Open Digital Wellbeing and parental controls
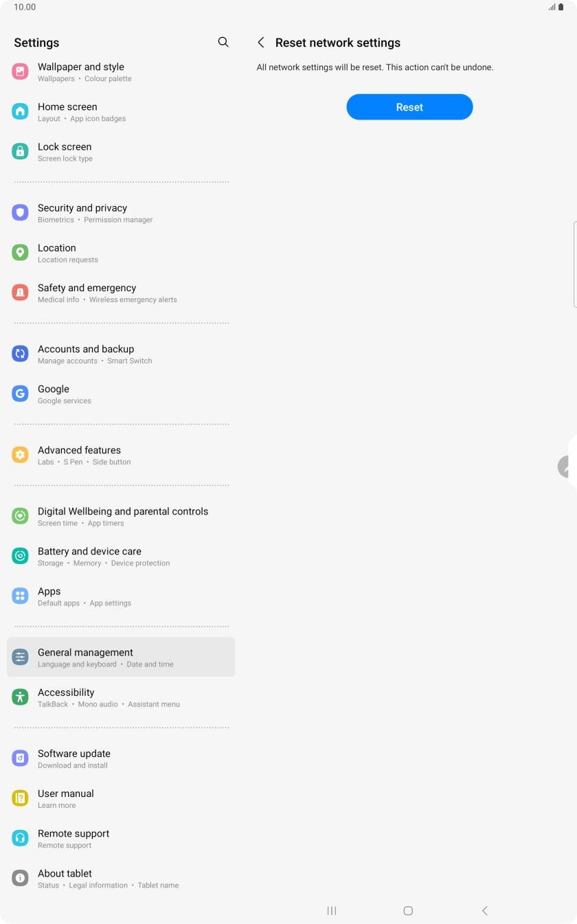Screen dimensions: 577x924 pos(121,516)
